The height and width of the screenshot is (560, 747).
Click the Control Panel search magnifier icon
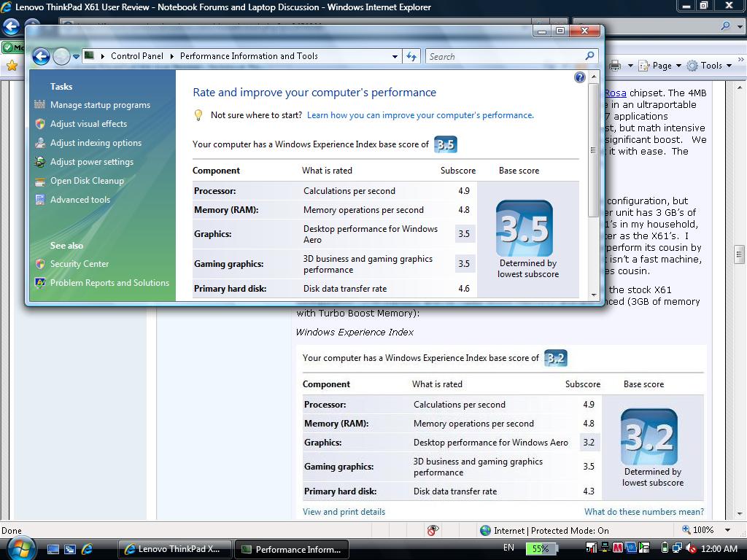[x=589, y=56]
